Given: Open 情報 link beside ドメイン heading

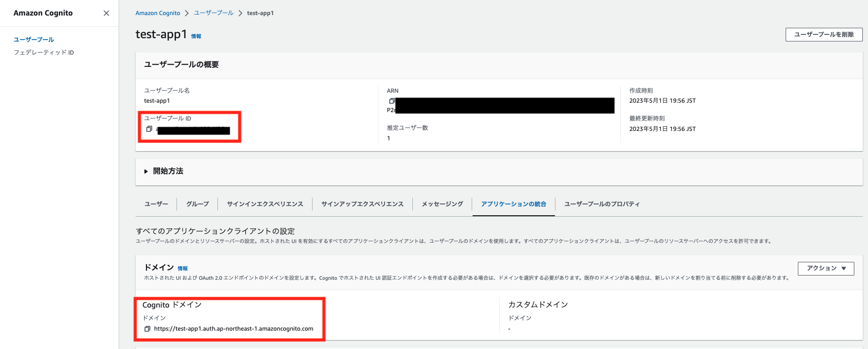Looking at the screenshot, I should point(183,268).
